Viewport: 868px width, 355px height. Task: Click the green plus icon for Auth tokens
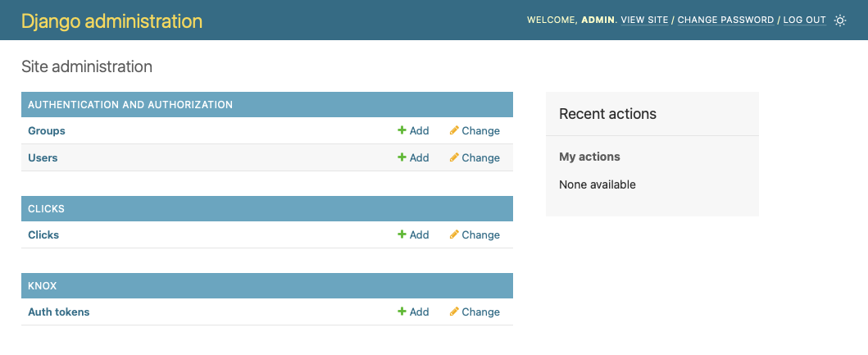(x=402, y=312)
